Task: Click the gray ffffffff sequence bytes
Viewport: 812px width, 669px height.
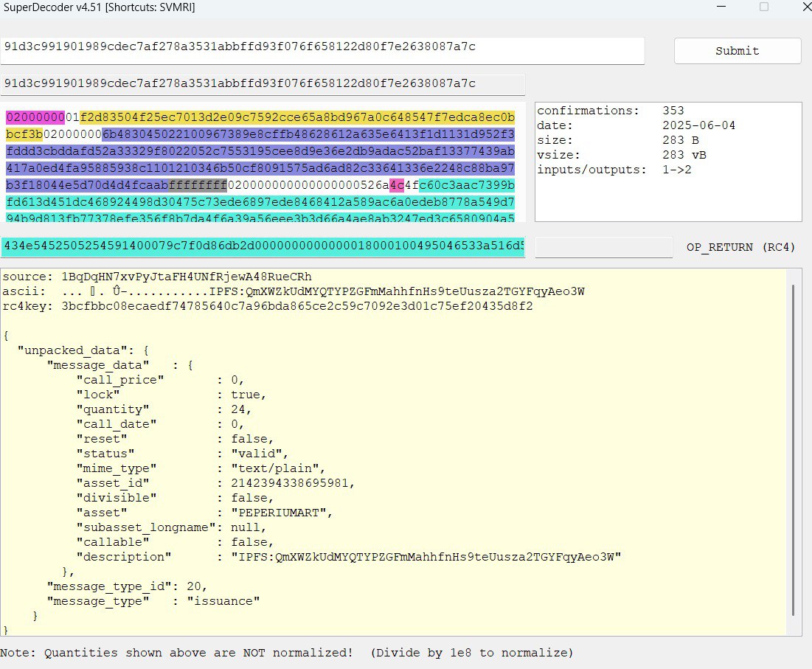Action: point(197,184)
